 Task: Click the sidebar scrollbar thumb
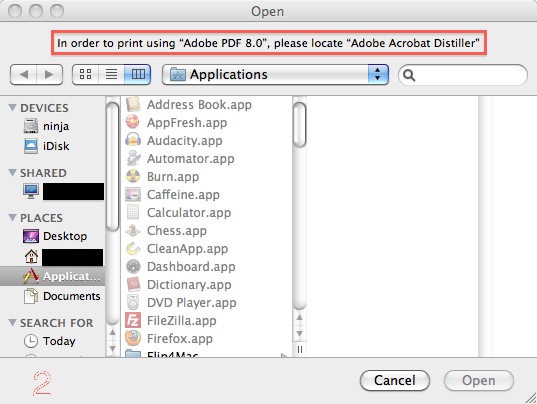pos(112,167)
